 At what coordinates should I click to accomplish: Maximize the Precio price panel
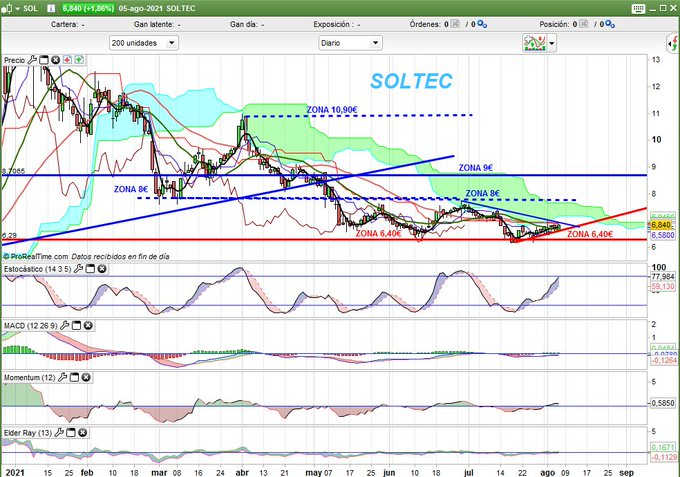(44, 60)
